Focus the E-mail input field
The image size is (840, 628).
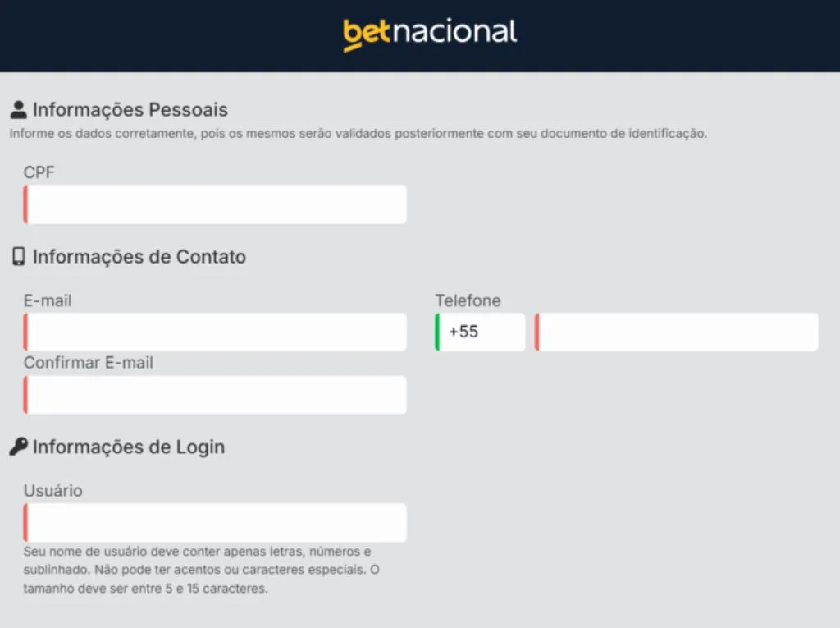coord(213,332)
